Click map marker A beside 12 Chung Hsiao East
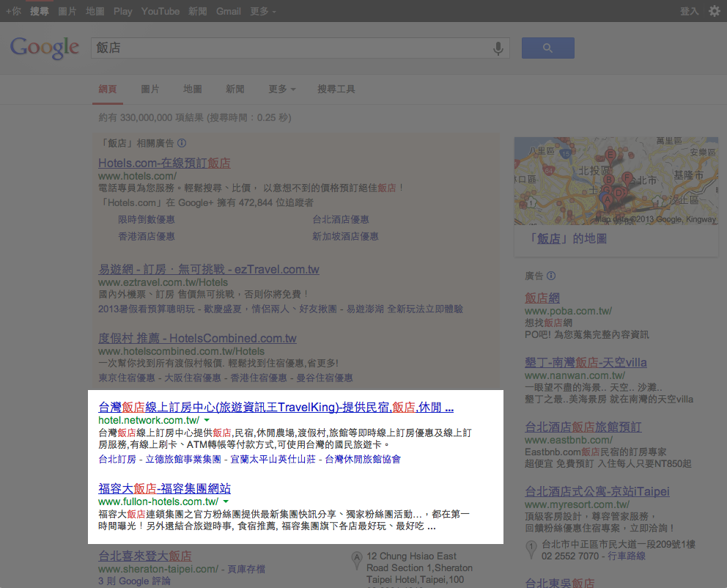The image size is (727, 588). coord(357,560)
